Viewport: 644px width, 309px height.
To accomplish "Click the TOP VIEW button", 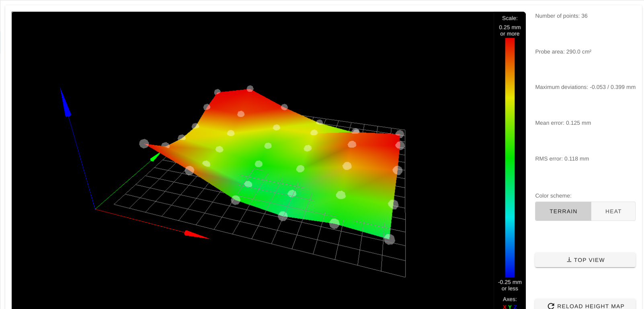I will (x=585, y=260).
